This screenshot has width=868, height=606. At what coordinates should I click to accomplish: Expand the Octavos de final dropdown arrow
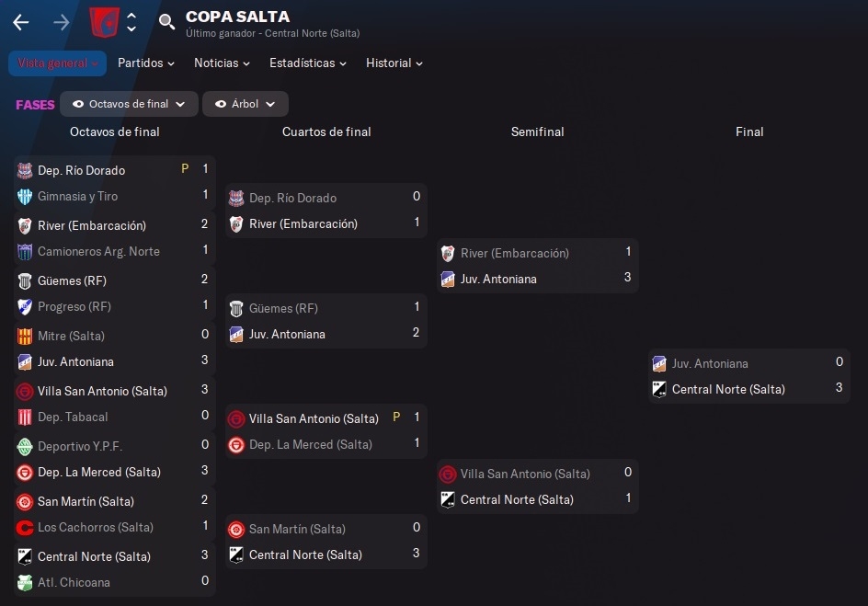[x=180, y=104]
